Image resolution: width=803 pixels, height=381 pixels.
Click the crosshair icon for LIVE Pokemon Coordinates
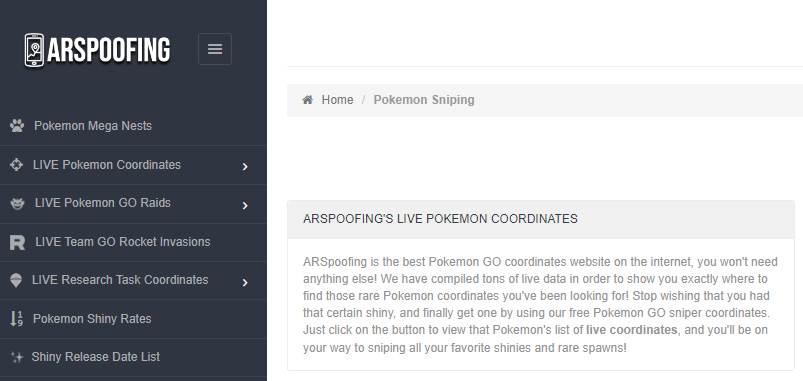[x=16, y=164]
